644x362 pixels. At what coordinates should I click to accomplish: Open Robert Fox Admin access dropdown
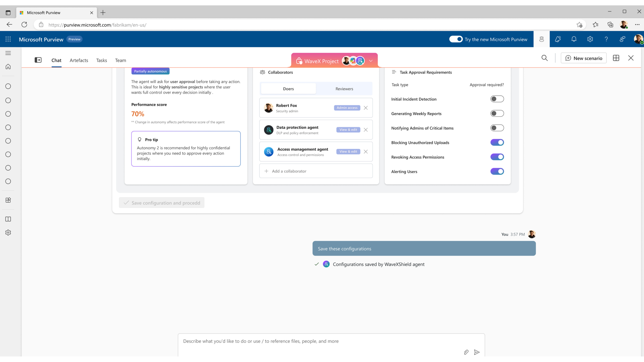[x=347, y=108]
